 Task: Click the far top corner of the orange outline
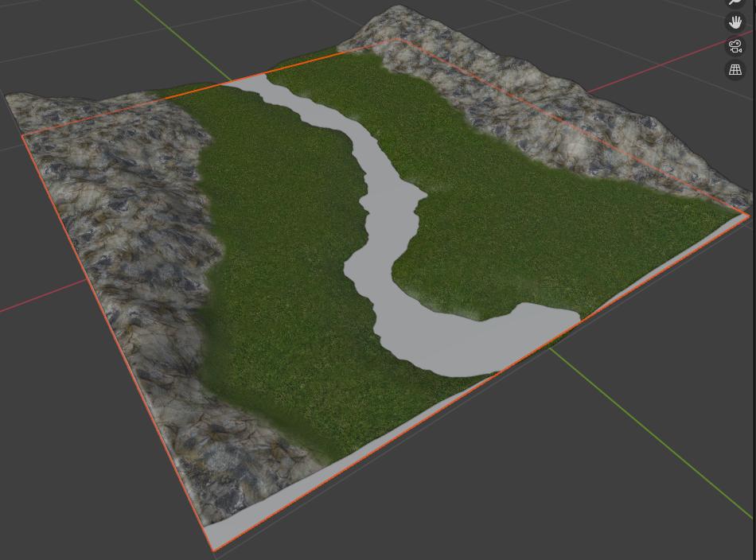point(397,40)
